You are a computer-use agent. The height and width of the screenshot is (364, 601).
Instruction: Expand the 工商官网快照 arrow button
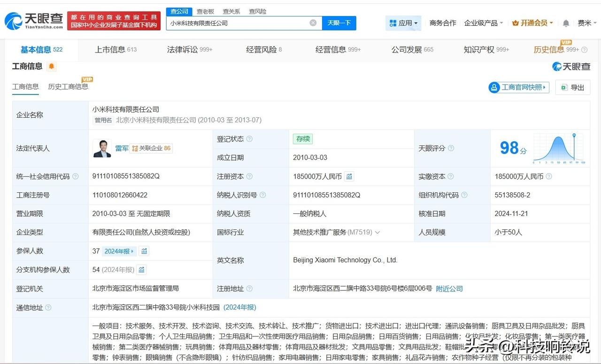pyautogui.click(x=519, y=87)
